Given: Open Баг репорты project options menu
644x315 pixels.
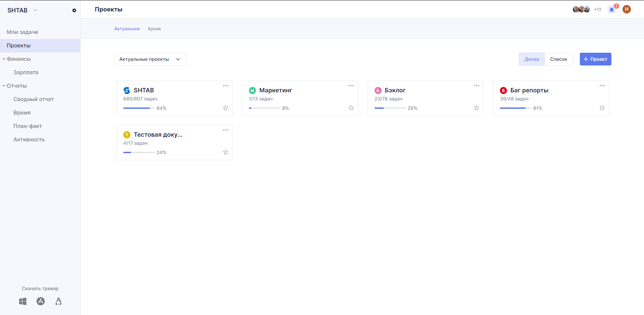Looking at the screenshot, I should [x=602, y=86].
